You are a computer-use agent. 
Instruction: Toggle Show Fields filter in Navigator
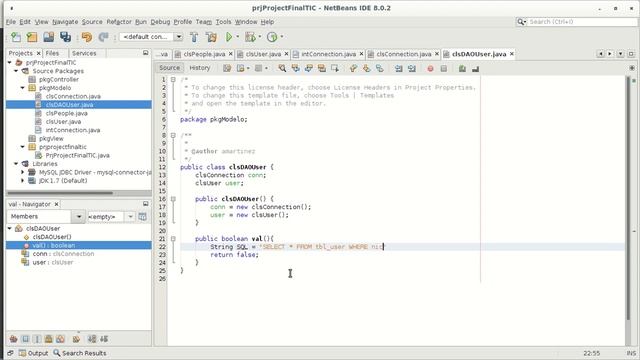(25, 339)
